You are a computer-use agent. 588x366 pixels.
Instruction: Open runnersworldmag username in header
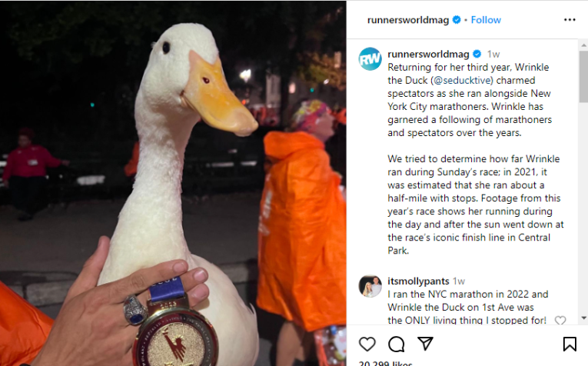(408, 20)
